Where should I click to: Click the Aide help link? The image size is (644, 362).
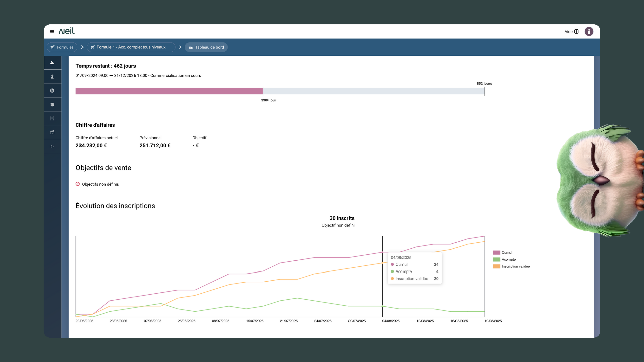(x=571, y=32)
